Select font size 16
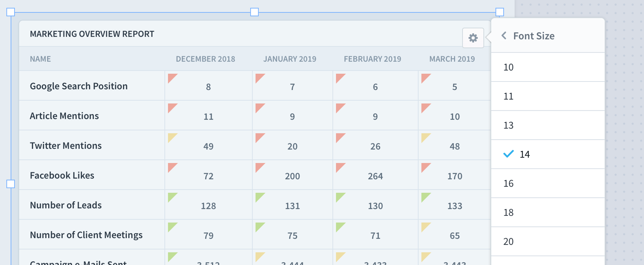644x265 pixels. pyautogui.click(x=548, y=183)
